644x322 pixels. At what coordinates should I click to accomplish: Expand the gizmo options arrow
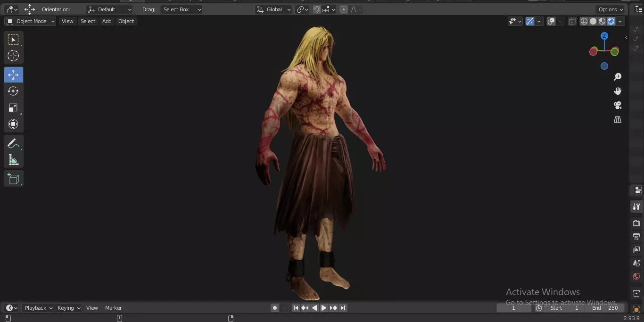[539, 21]
